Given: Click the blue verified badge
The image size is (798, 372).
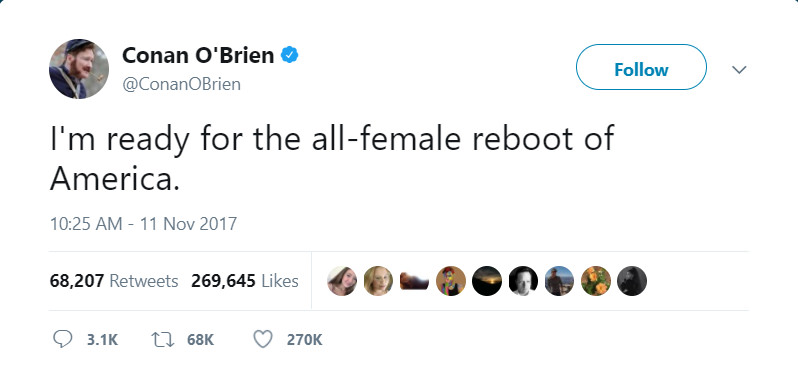Looking at the screenshot, I should click(290, 54).
